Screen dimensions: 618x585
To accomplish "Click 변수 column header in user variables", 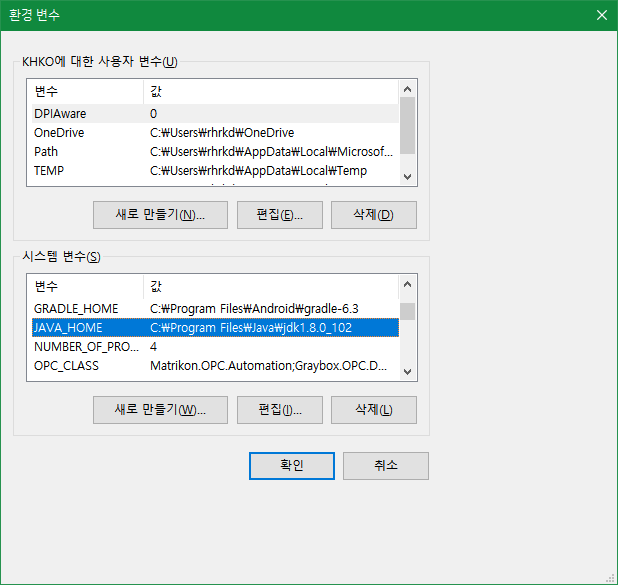I will [x=87, y=92].
